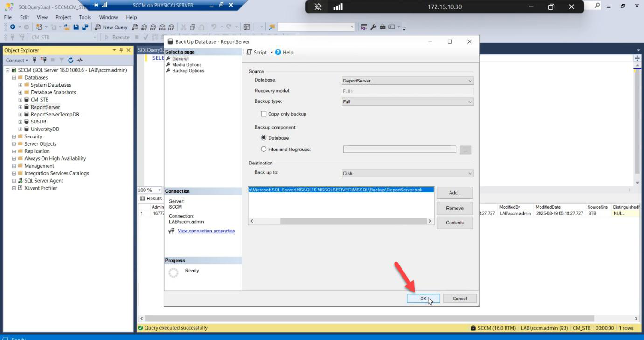The image size is (644, 340).
Task: Click the Database Engine Query icon
Action: 135,27
